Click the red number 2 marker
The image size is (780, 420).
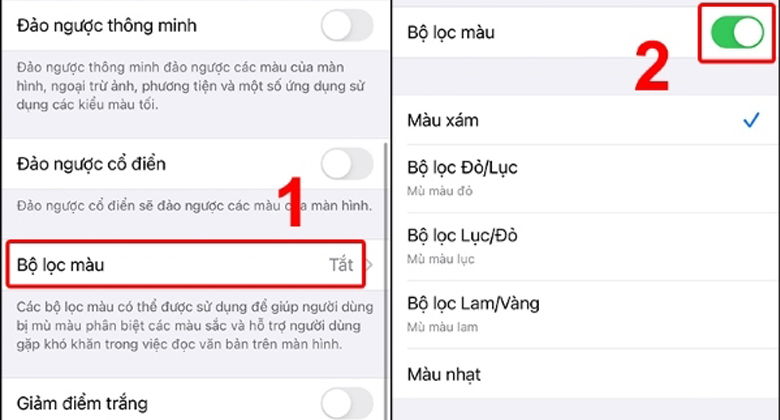(652, 67)
